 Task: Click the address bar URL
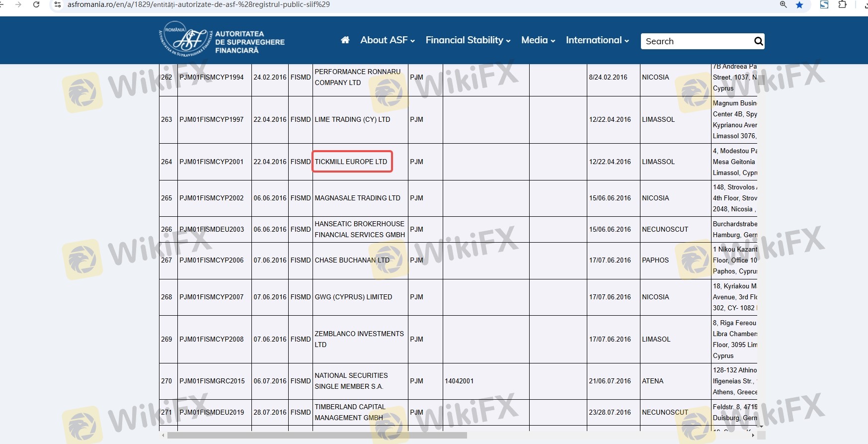click(199, 5)
